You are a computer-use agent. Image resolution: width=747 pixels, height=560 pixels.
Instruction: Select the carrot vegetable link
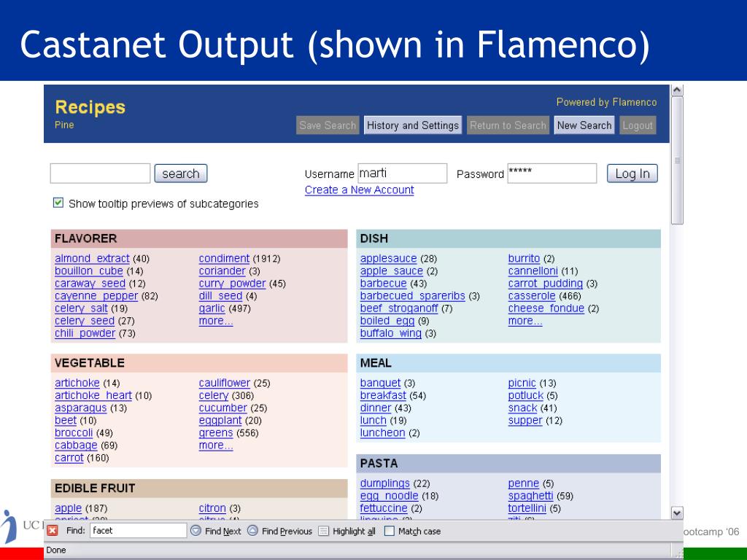69,458
